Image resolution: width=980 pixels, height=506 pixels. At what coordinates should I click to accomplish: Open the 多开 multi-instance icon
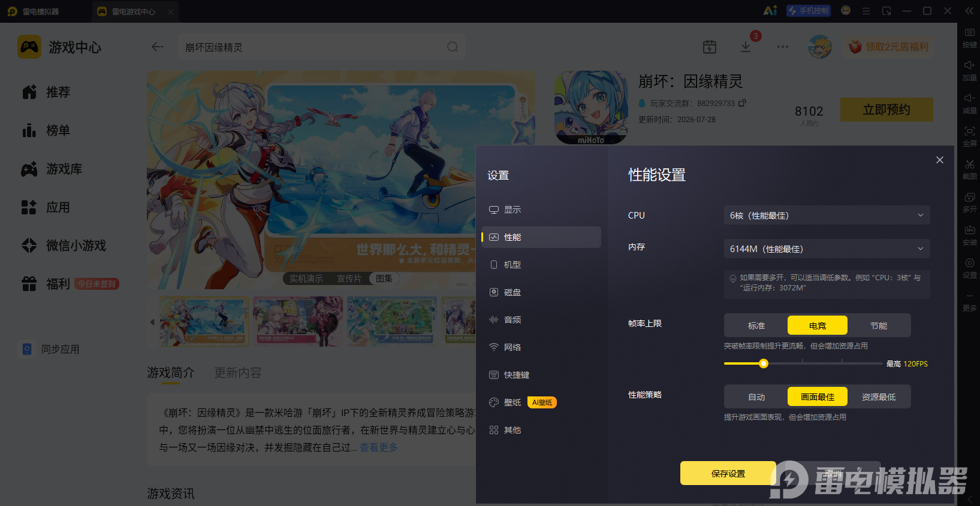969,197
